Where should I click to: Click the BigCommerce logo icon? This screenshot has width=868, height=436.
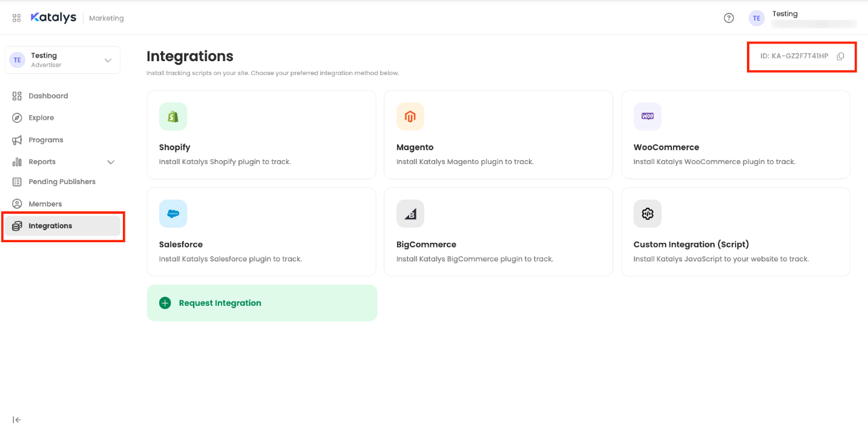click(410, 214)
